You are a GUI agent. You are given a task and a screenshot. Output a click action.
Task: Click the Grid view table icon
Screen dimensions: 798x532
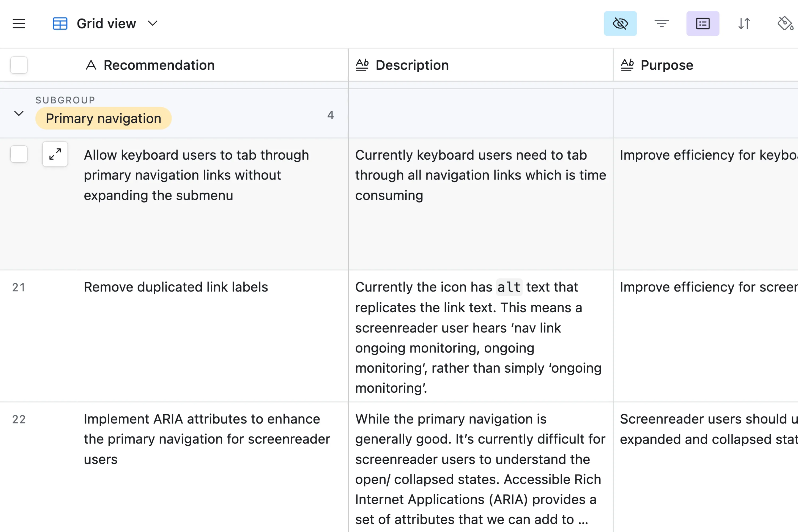click(x=60, y=24)
